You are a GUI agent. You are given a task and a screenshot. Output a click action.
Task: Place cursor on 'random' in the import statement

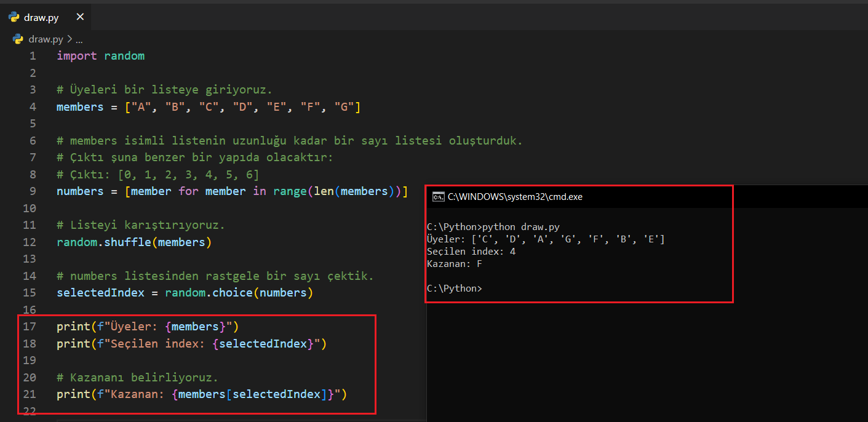[x=124, y=56]
